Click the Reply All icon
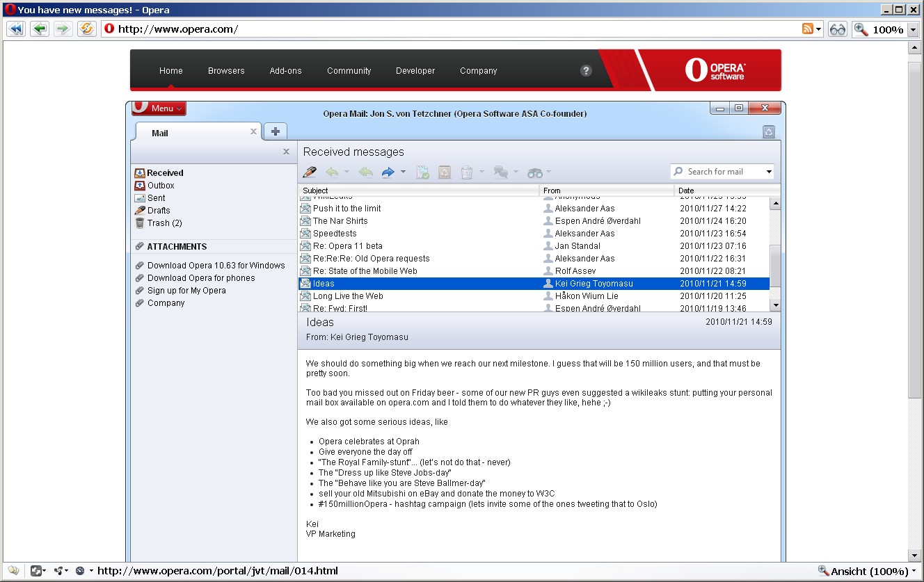 (365, 172)
